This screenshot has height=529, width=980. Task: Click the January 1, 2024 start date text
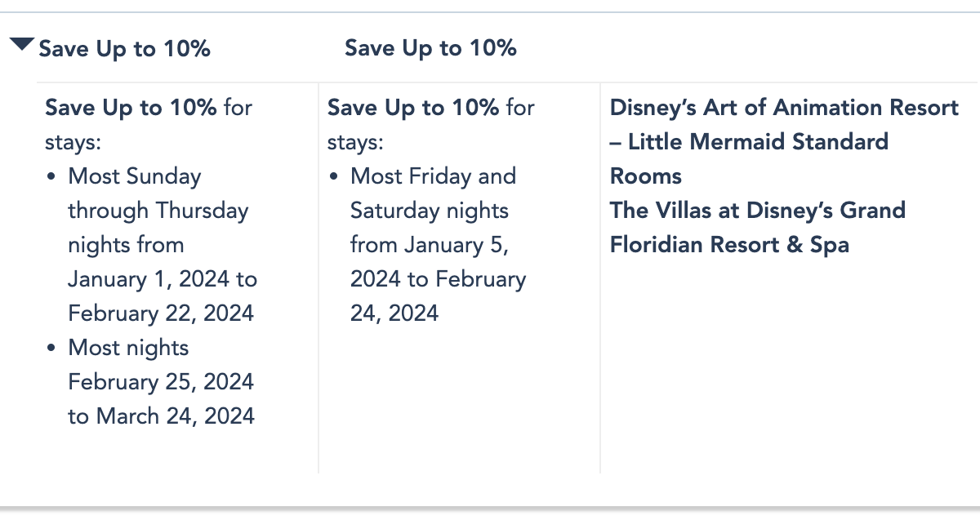(149, 279)
